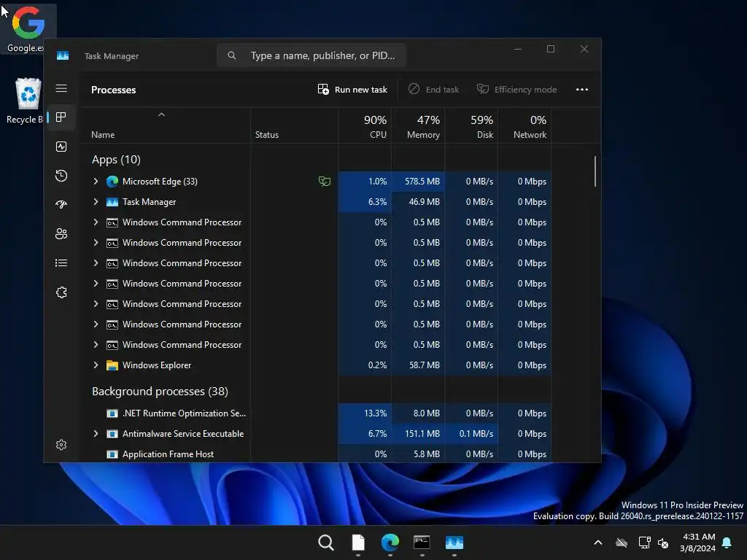Viewport: 747px width, 560px height.
Task: Click Background processes (38) heading
Action: pyautogui.click(x=160, y=392)
